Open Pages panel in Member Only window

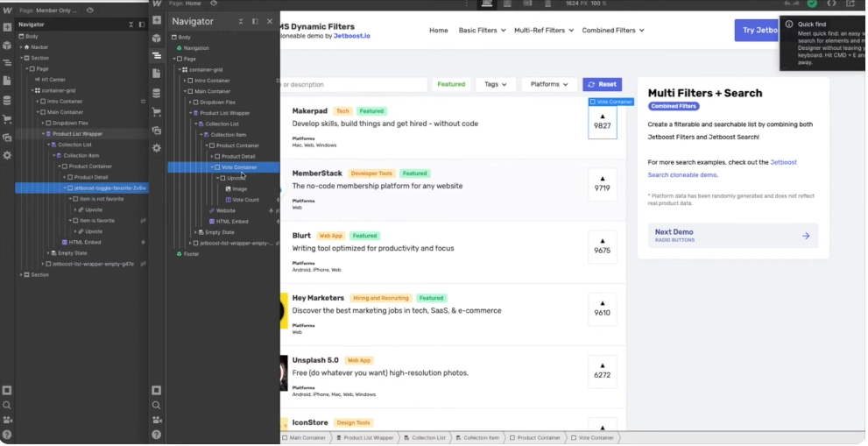pyautogui.click(x=7, y=81)
